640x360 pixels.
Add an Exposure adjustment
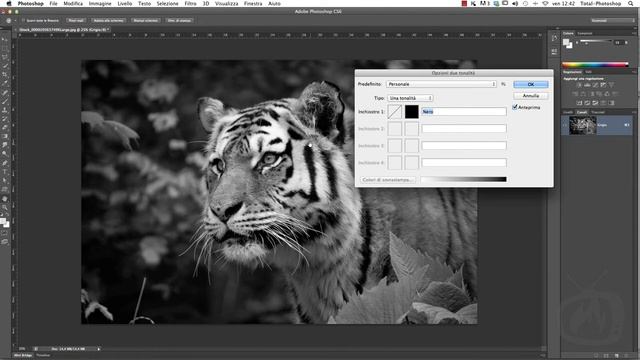(603, 85)
